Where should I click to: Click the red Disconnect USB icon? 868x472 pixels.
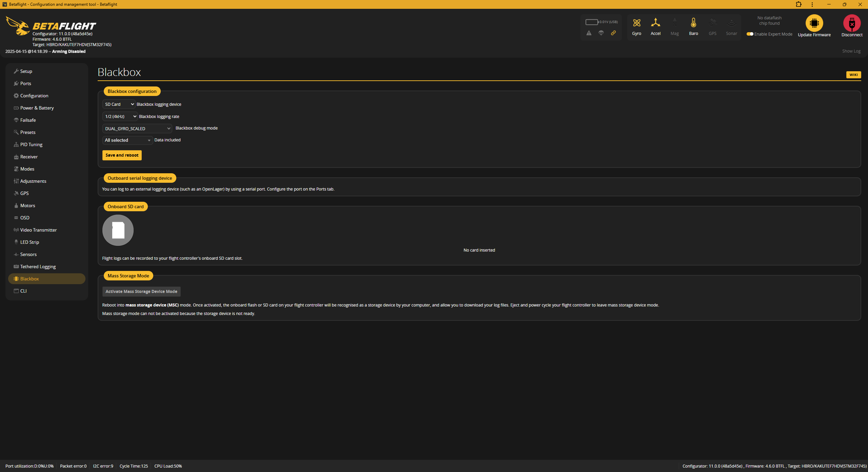point(852,23)
